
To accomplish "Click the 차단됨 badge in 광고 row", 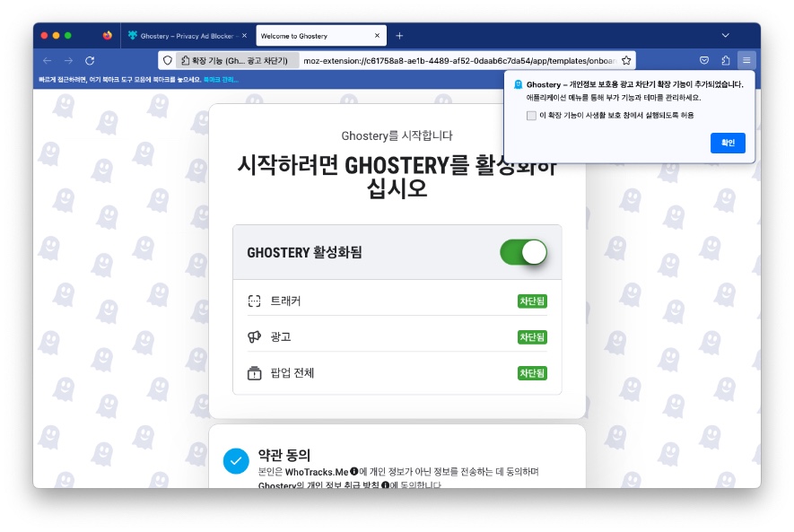I will click(532, 337).
